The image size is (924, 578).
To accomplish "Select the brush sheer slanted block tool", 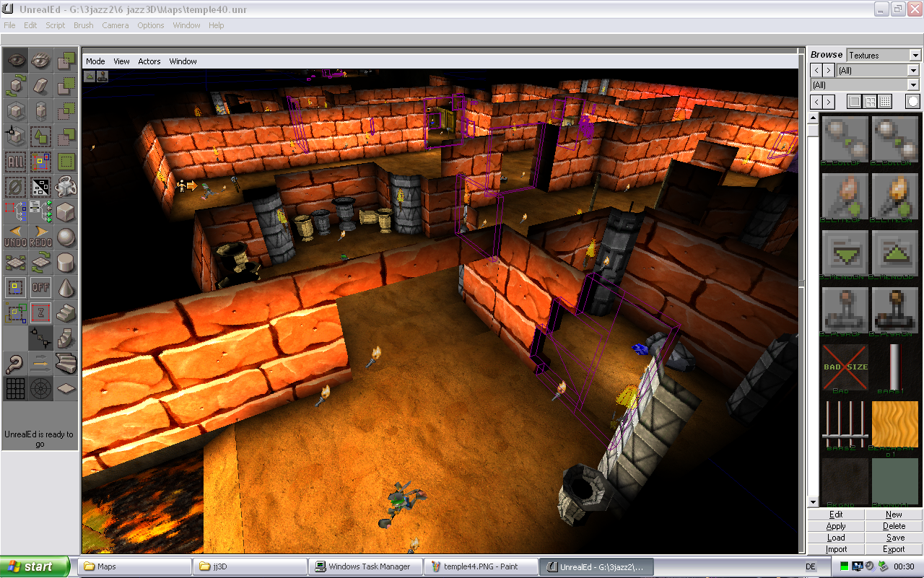I will pos(40,86).
